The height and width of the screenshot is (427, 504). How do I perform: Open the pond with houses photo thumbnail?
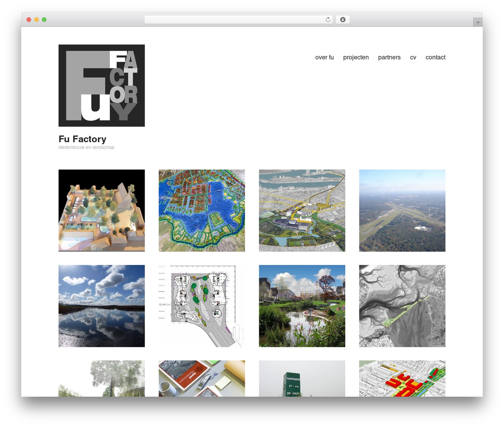pyautogui.click(x=302, y=306)
